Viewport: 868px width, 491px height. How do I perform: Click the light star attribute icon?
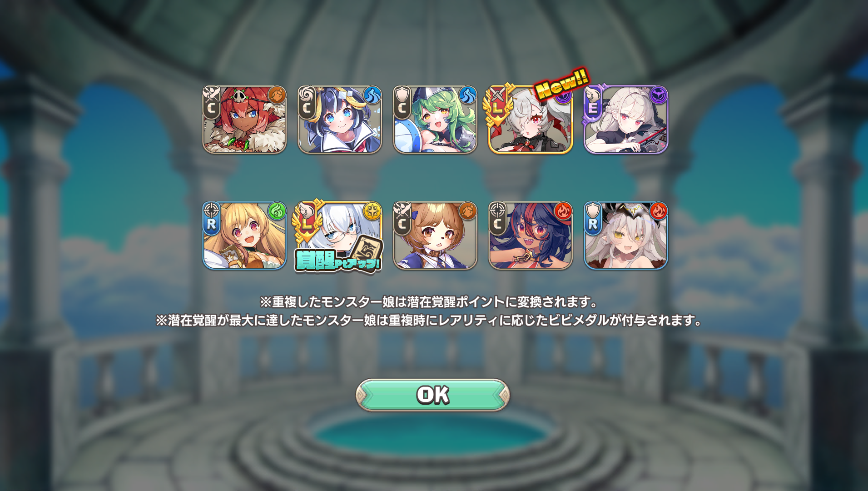pyautogui.click(x=372, y=211)
